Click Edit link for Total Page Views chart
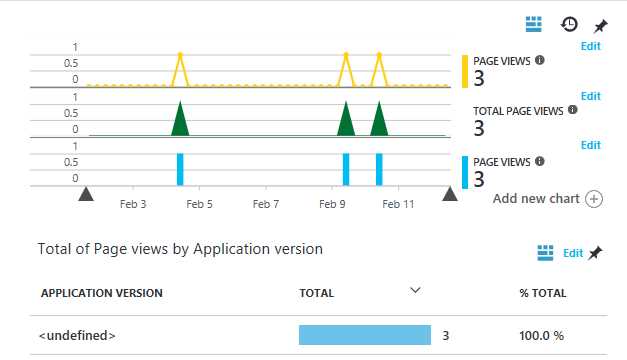This screenshot has height=360, width=627. (591, 96)
